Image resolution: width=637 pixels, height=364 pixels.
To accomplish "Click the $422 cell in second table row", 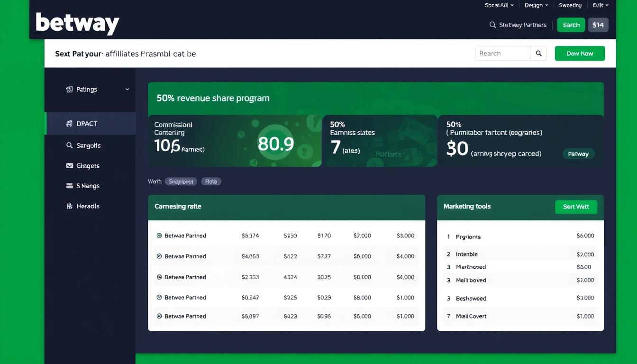I will point(290,256).
